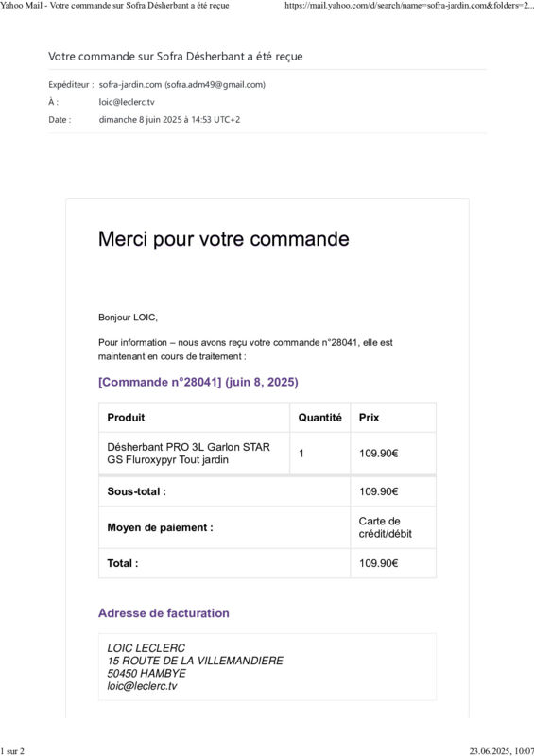Click the mail.yahoo.com URL at page top

(x=408, y=6)
